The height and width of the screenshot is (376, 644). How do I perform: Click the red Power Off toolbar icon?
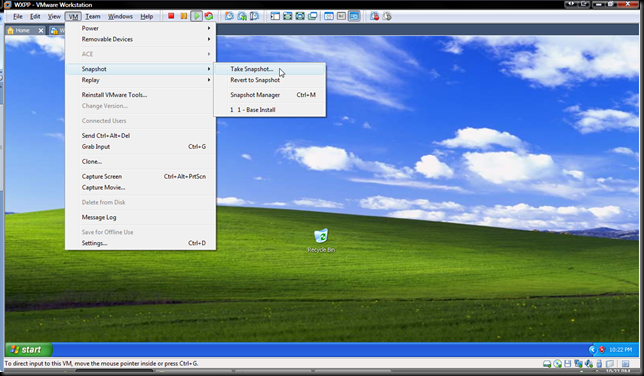coord(171,16)
